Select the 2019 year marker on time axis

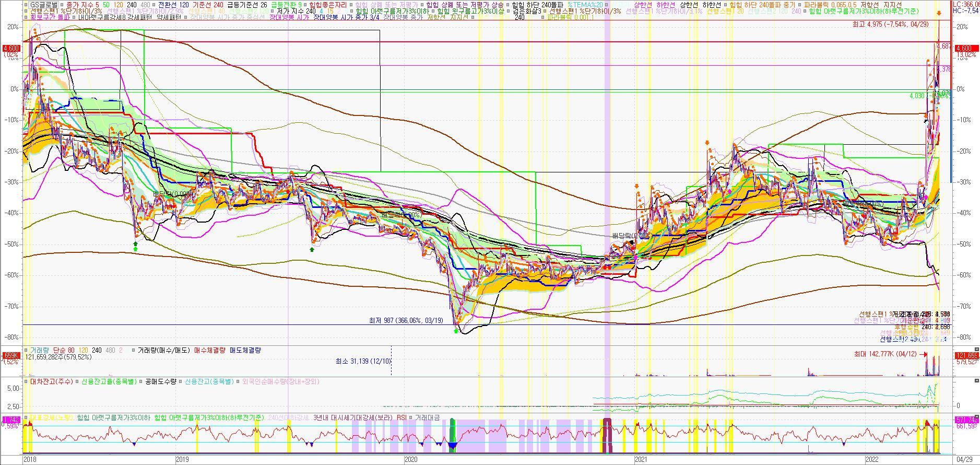(x=182, y=459)
